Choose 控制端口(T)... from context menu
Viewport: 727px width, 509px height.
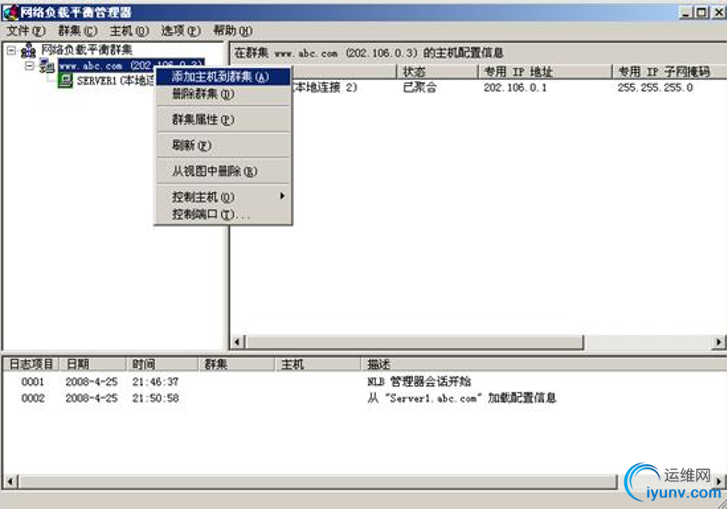pyautogui.click(x=223, y=214)
